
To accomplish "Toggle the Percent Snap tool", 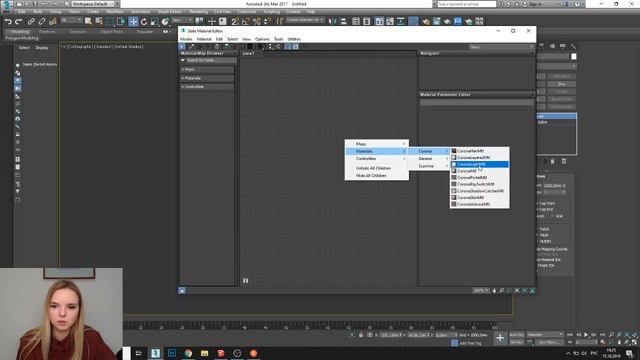I will click(256, 21).
